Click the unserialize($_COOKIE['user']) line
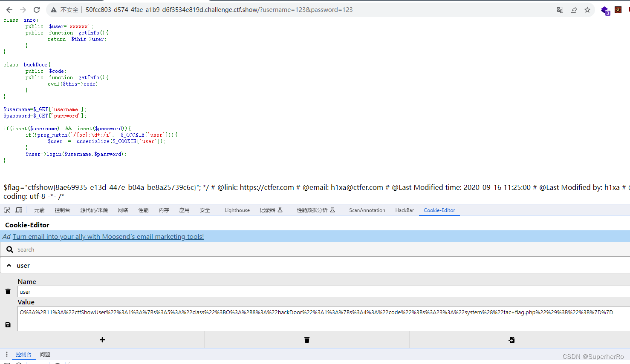This screenshot has width=630, height=364. pyautogui.click(x=107, y=141)
